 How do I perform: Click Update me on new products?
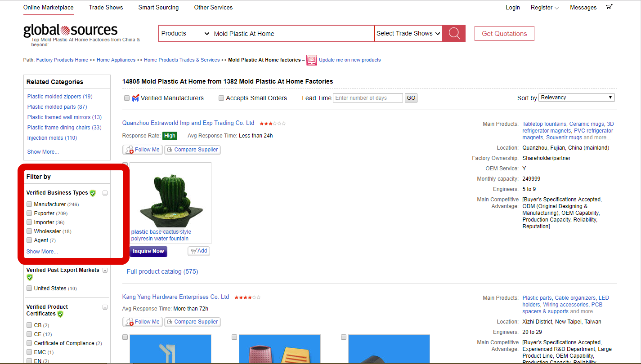click(350, 60)
